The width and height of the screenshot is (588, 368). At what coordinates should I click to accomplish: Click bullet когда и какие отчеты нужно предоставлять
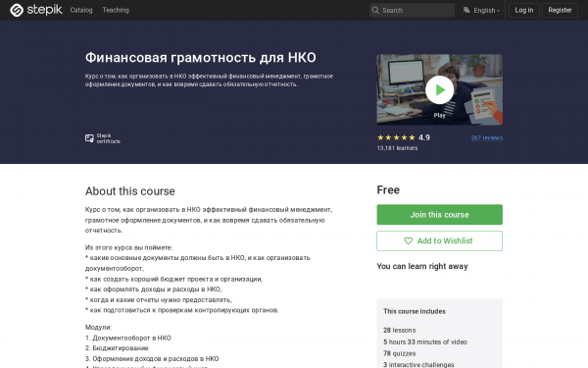(159, 299)
